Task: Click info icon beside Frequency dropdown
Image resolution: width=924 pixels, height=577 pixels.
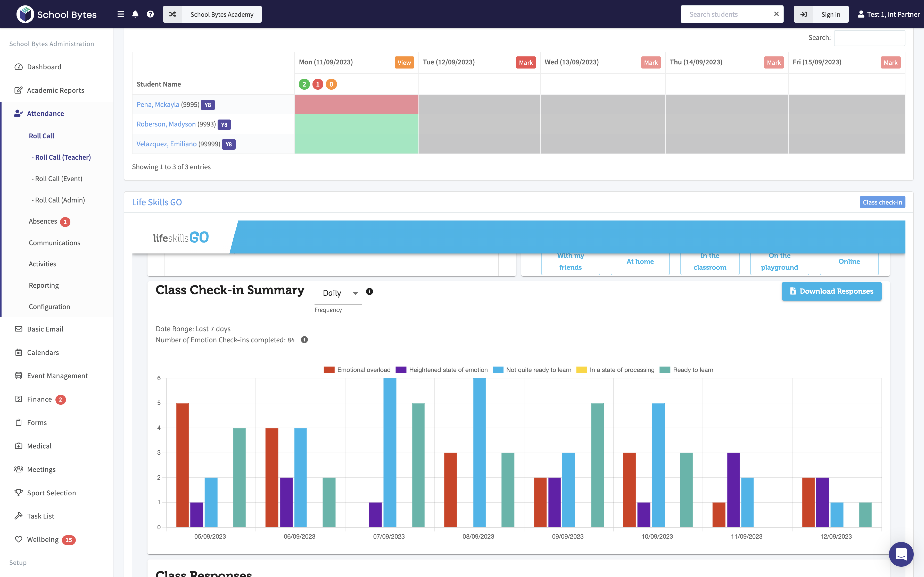Action: coord(369,292)
